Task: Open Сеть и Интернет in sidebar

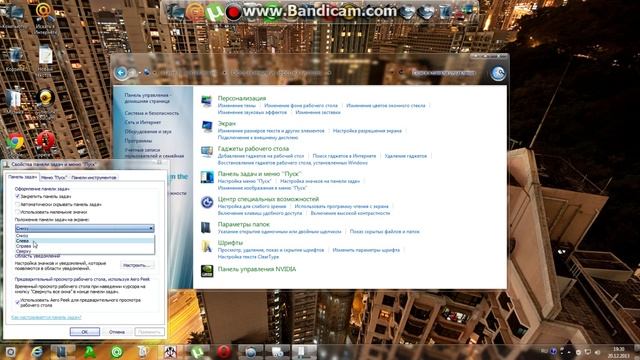Action: [143, 122]
